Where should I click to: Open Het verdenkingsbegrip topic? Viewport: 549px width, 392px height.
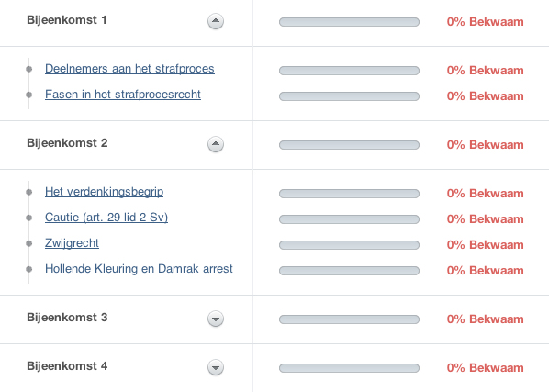[105, 192]
